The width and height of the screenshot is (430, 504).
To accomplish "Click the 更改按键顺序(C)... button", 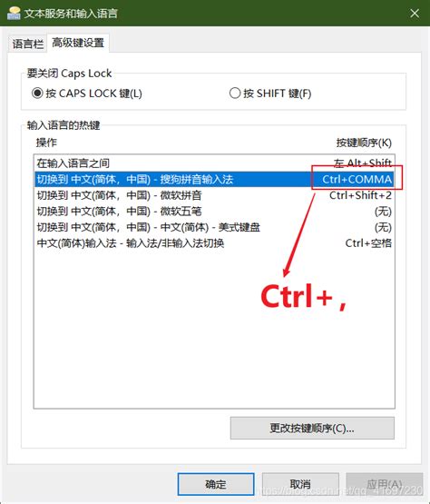I will coord(312,428).
